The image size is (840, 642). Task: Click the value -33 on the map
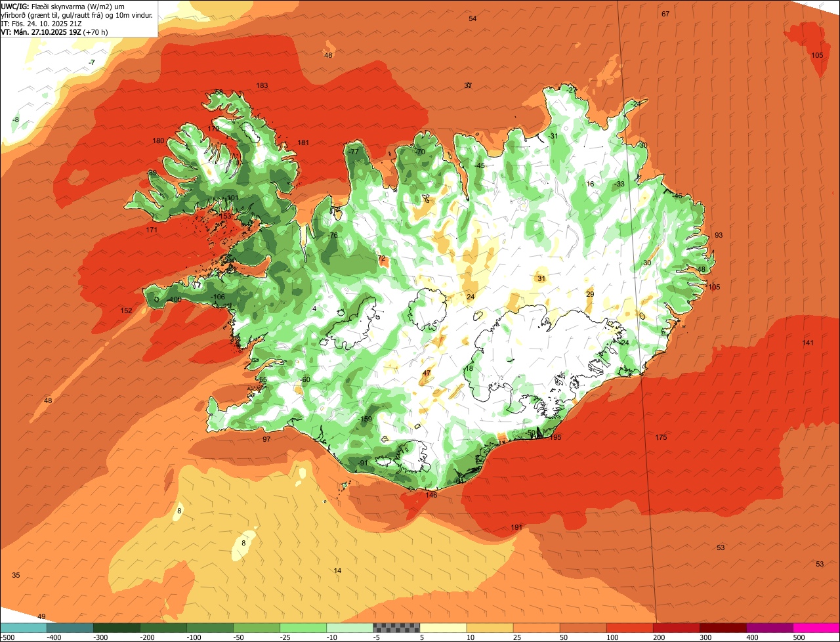pos(619,184)
